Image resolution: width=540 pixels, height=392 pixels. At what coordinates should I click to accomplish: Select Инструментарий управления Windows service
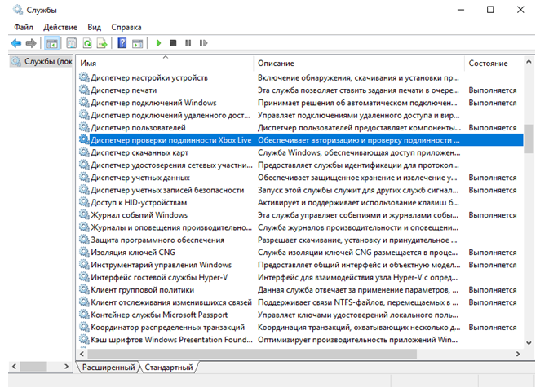click(301, 265)
